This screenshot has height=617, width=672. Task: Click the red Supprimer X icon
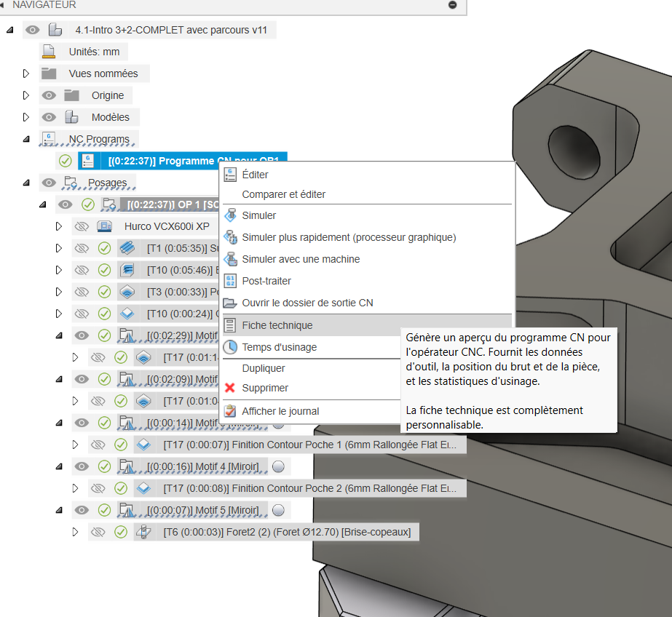click(230, 388)
